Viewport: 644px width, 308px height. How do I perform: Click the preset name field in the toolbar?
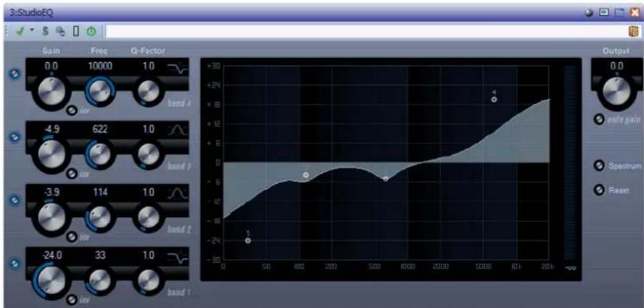[x=365, y=32]
